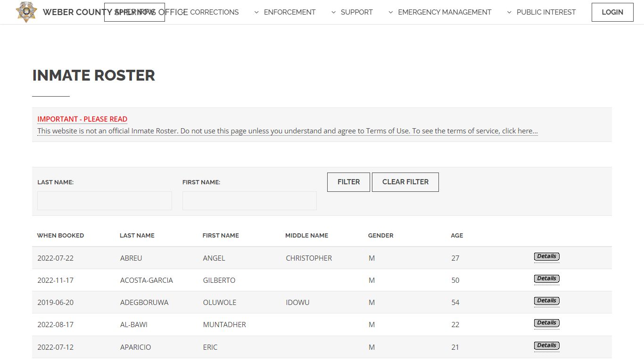The height and width of the screenshot is (362, 644).
Task: Select the booking date 2022-11-17
Action: pyautogui.click(x=56, y=280)
